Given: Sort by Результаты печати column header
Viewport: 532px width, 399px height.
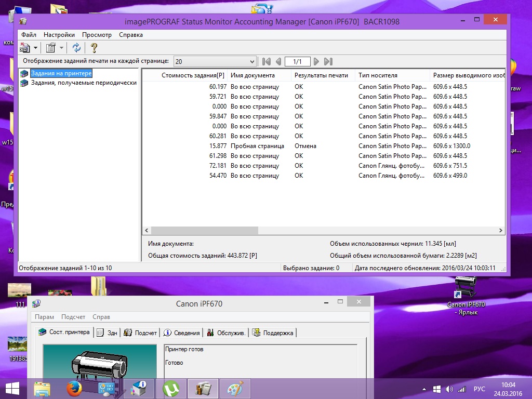Looking at the screenshot, I should pos(323,75).
